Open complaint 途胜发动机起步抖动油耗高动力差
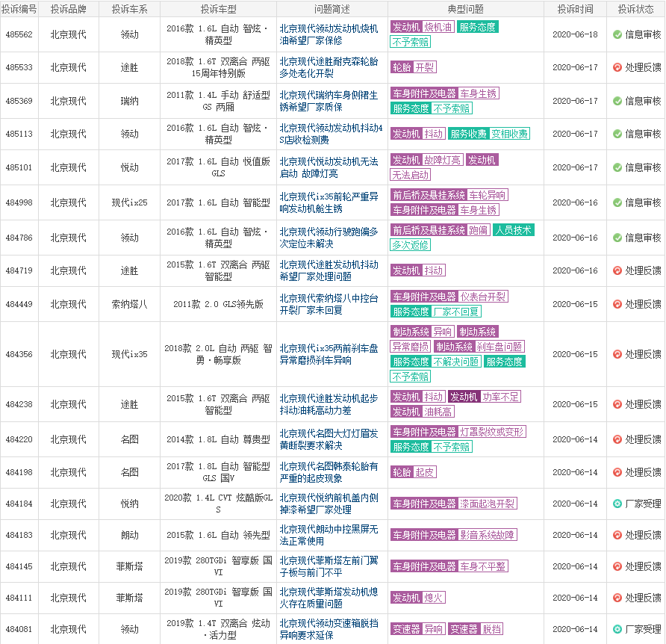This screenshot has height=644, width=666. pyautogui.click(x=329, y=404)
